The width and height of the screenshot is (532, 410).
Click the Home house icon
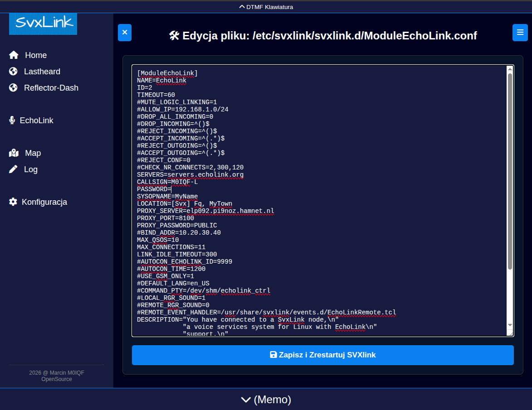pyautogui.click(x=14, y=55)
